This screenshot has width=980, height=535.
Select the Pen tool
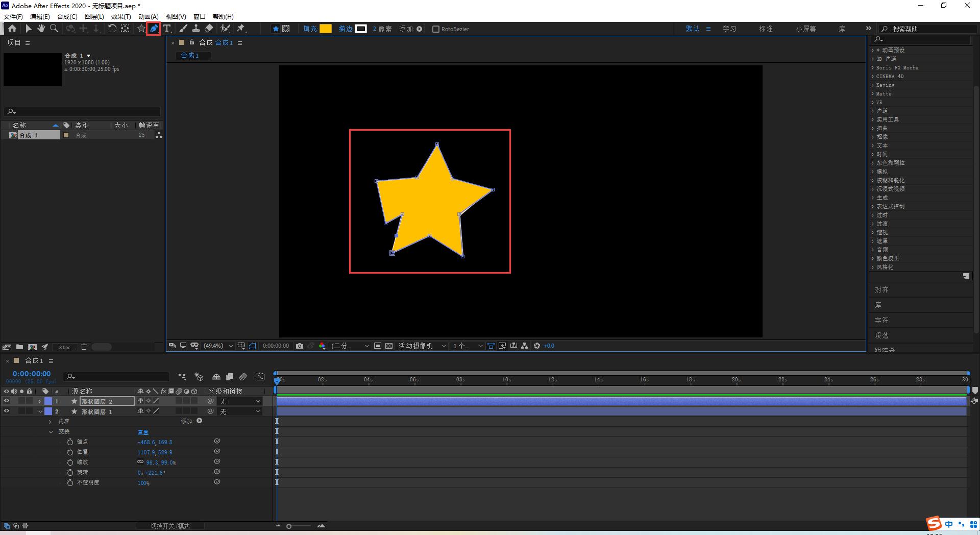pyautogui.click(x=153, y=29)
